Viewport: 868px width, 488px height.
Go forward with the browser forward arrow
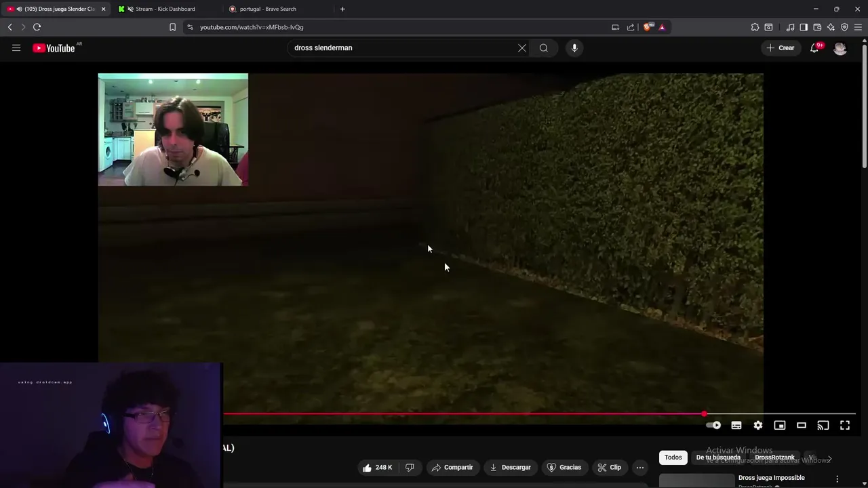tap(23, 27)
